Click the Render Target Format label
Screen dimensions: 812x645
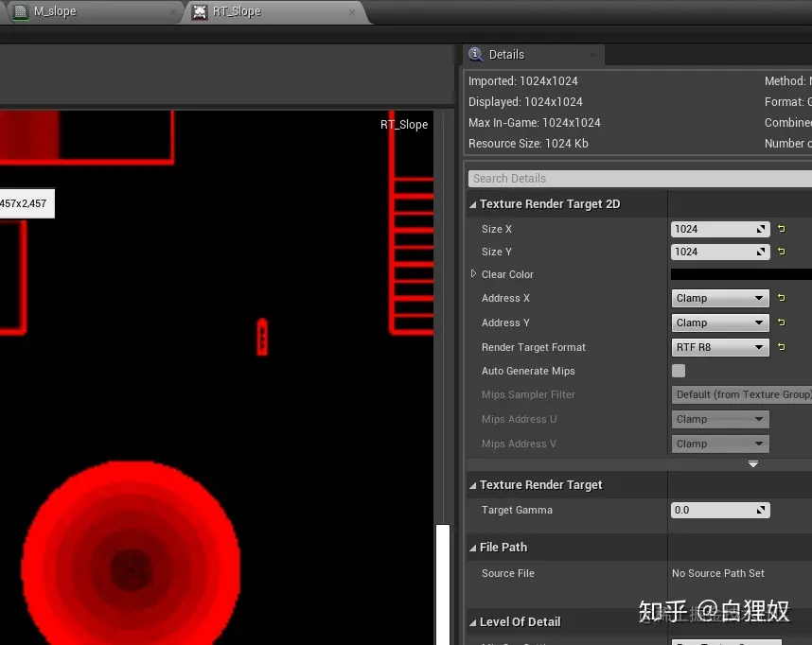pyautogui.click(x=534, y=347)
